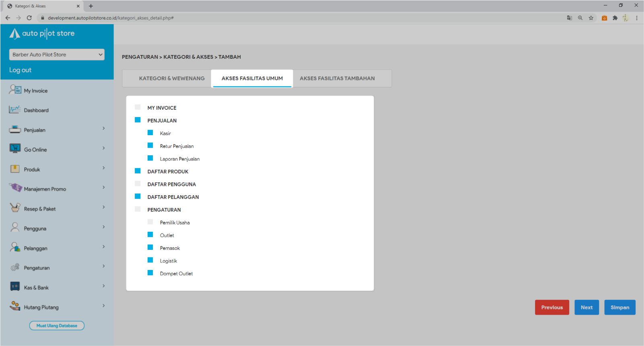Toggle the Pemilik Usaha checkbox
This screenshot has height=346, width=644.
(150, 222)
